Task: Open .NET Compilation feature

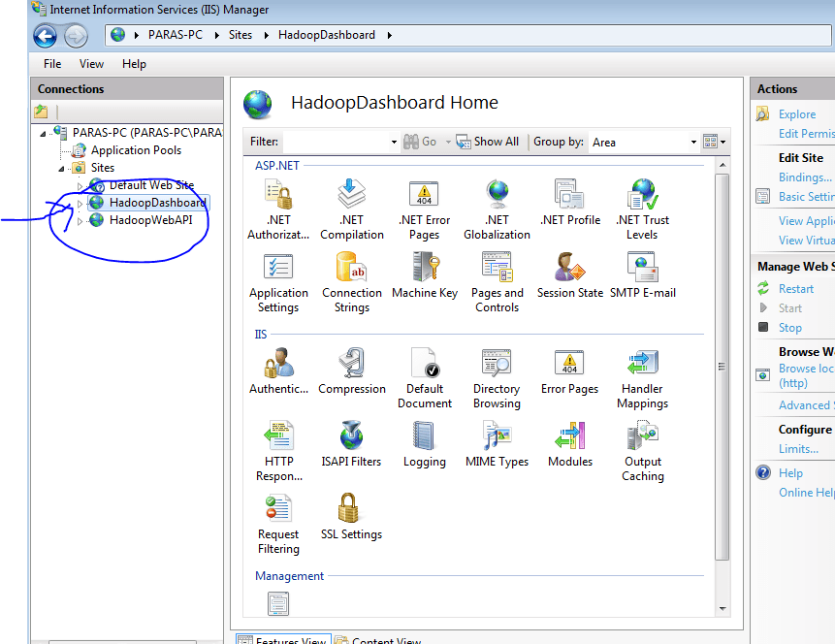Action: (x=351, y=209)
